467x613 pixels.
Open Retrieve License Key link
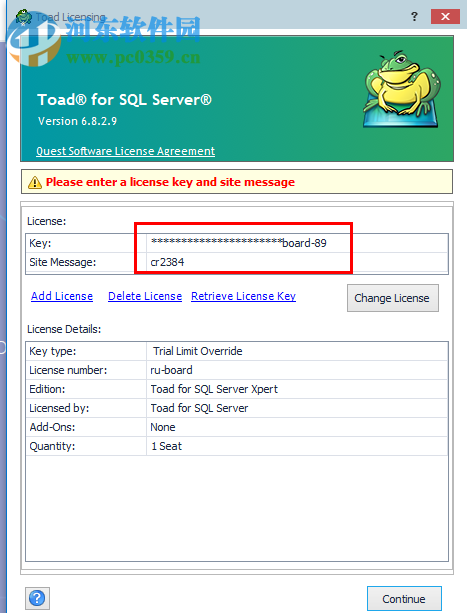click(243, 296)
